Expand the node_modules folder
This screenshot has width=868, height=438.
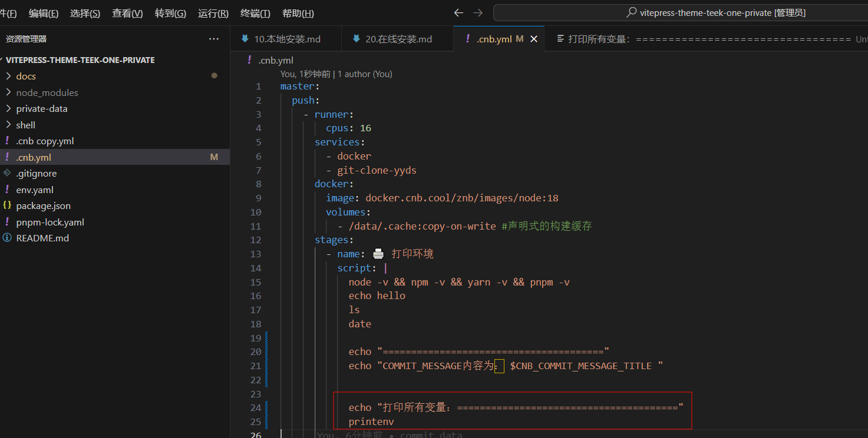tap(8, 92)
